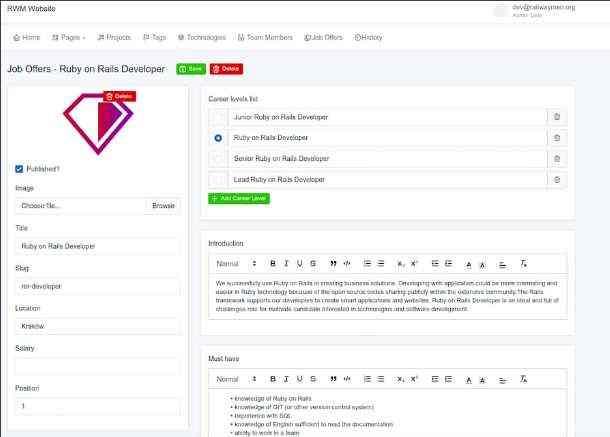Select Senior Ruby on Rails Developer radio
The image size is (610, 437).
pos(218,158)
